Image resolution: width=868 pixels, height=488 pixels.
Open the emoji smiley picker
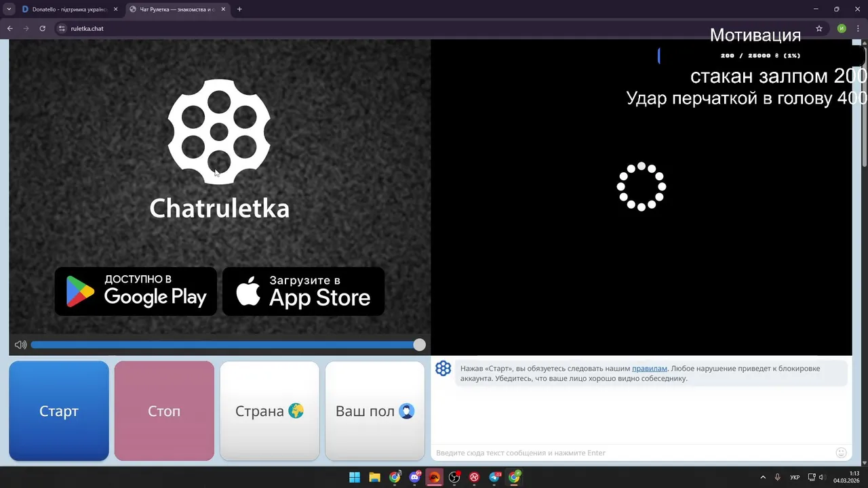click(841, 453)
